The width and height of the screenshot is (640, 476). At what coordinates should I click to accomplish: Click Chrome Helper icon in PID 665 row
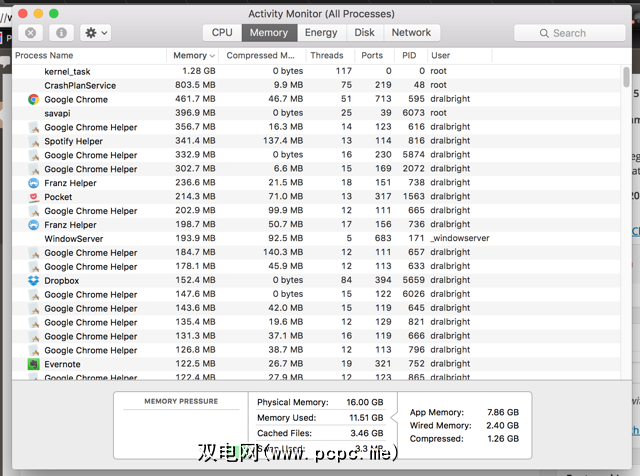click(x=33, y=211)
